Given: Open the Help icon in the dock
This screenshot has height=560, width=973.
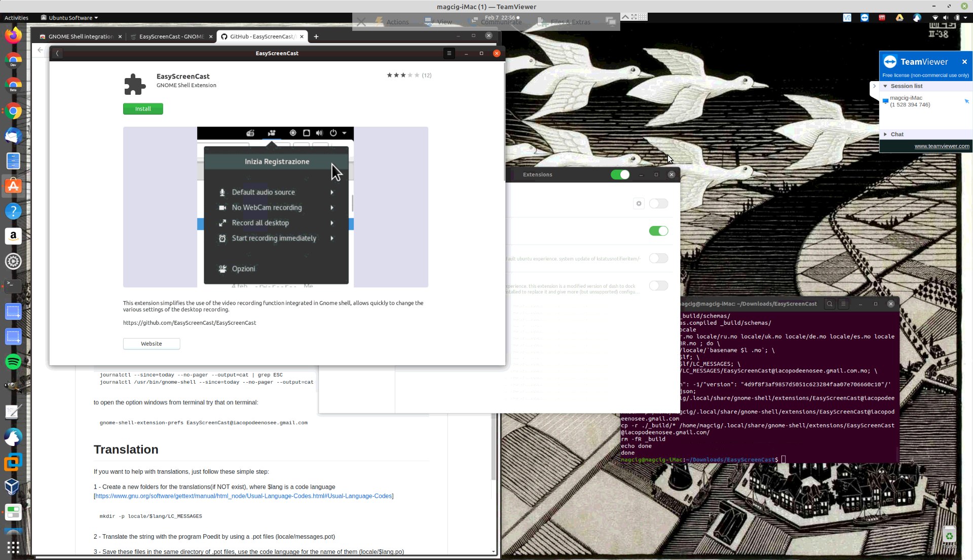Looking at the screenshot, I should tap(14, 211).
